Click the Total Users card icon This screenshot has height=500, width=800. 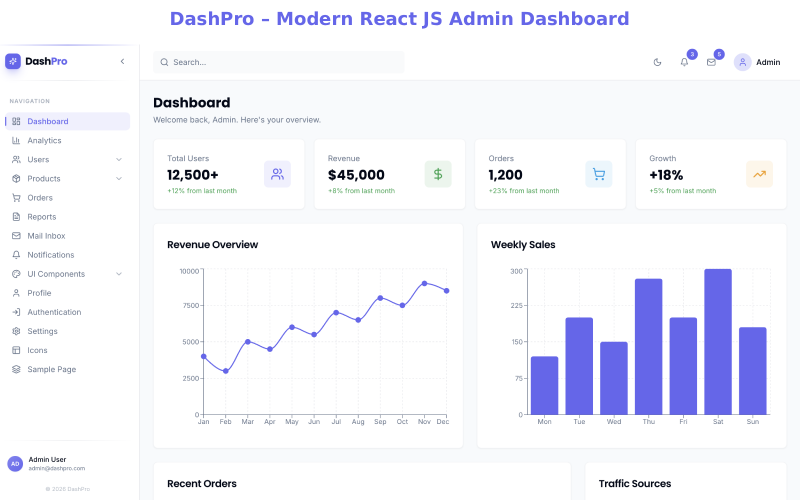[x=278, y=174]
